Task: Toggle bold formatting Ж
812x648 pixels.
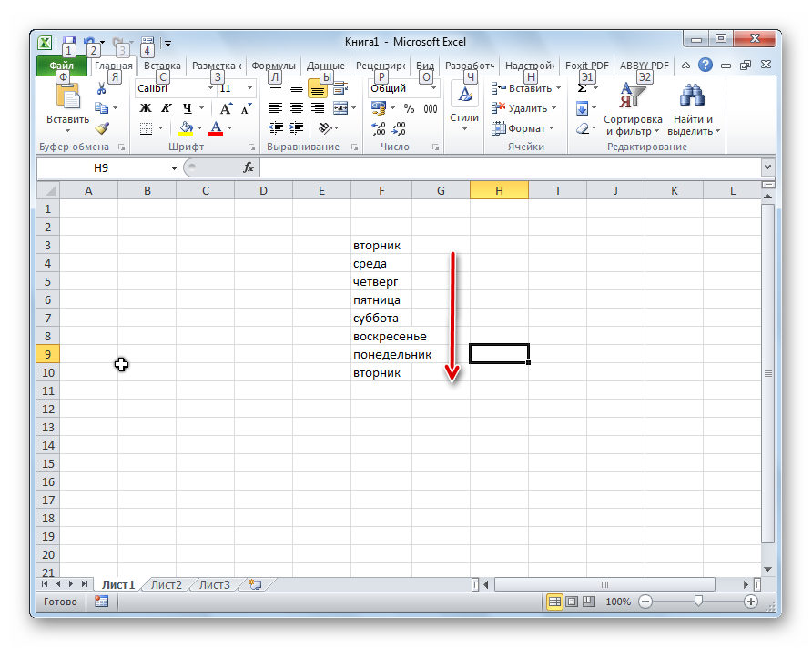Action: 146,108
